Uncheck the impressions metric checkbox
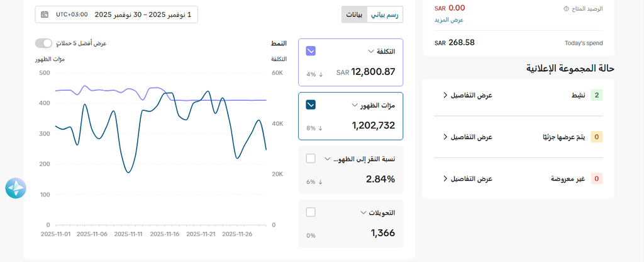Viewport: 644px width, 262px height. [311, 105]
